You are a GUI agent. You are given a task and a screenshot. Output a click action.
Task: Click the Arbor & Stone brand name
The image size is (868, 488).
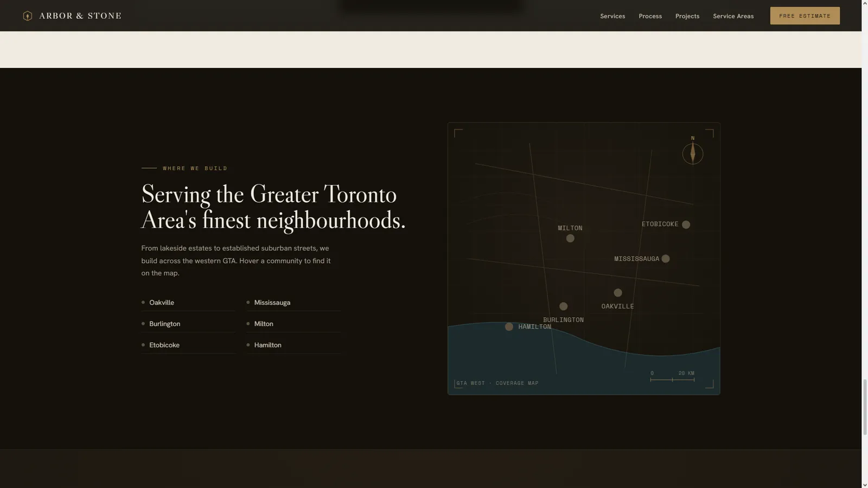pyautogui.click(x=80, y=16)
